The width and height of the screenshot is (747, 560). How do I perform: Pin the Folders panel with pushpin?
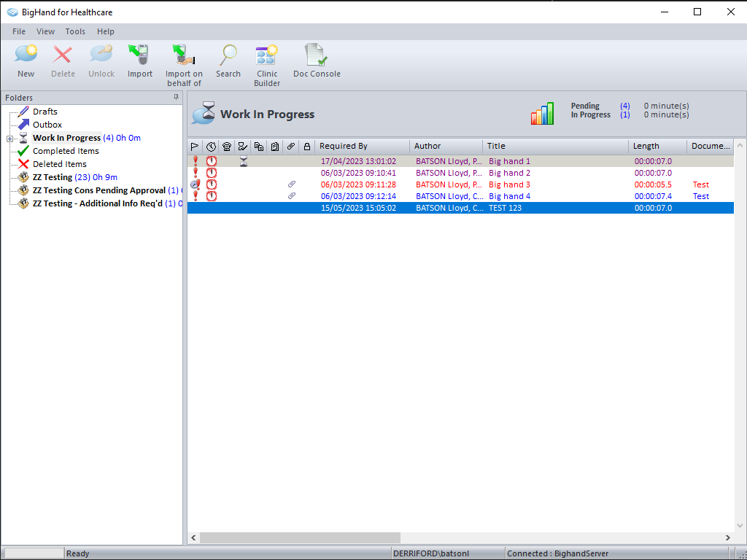point(176,97)
